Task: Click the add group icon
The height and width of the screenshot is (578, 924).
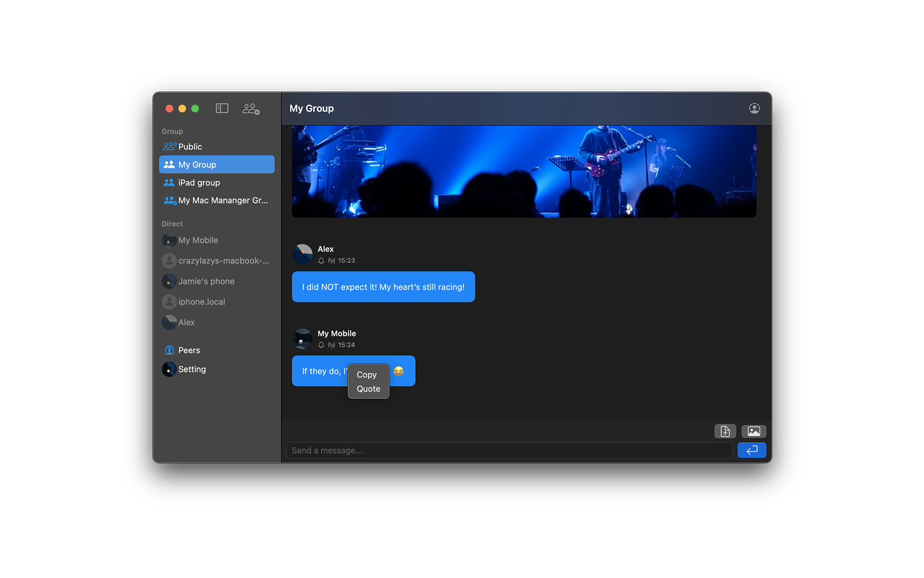Action: [x=251, y=109]
